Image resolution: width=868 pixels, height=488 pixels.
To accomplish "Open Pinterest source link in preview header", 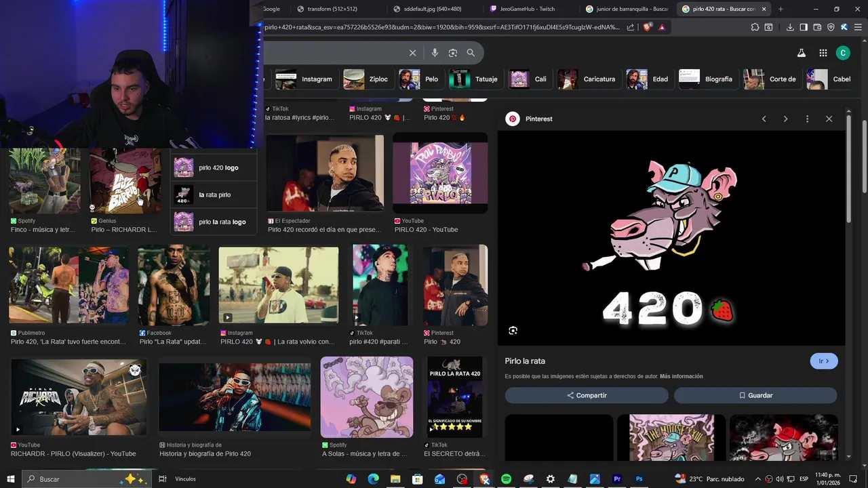I will click(530, 119).
